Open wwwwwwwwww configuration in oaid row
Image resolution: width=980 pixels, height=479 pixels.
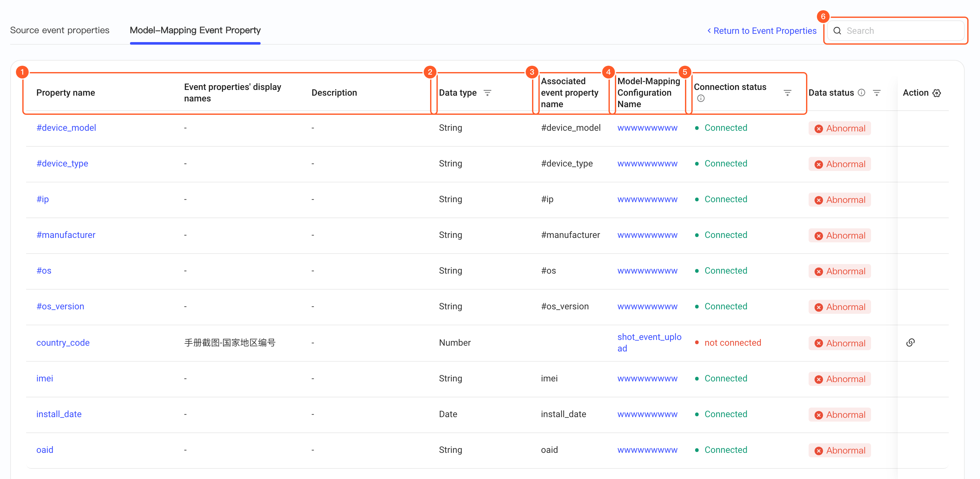647,450
